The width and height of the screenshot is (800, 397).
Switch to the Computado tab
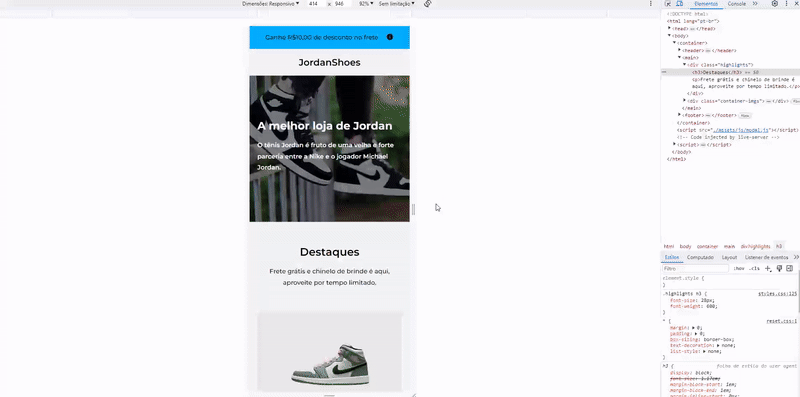pos(700,257)
